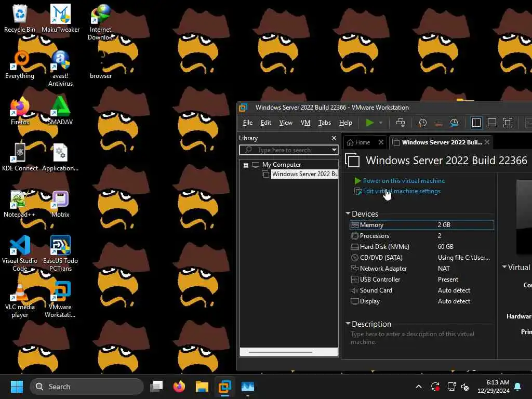Viewport: 532px width, 399px height.
Task: Select the Firefox desktop icon
Action: (x=20, y=111)
